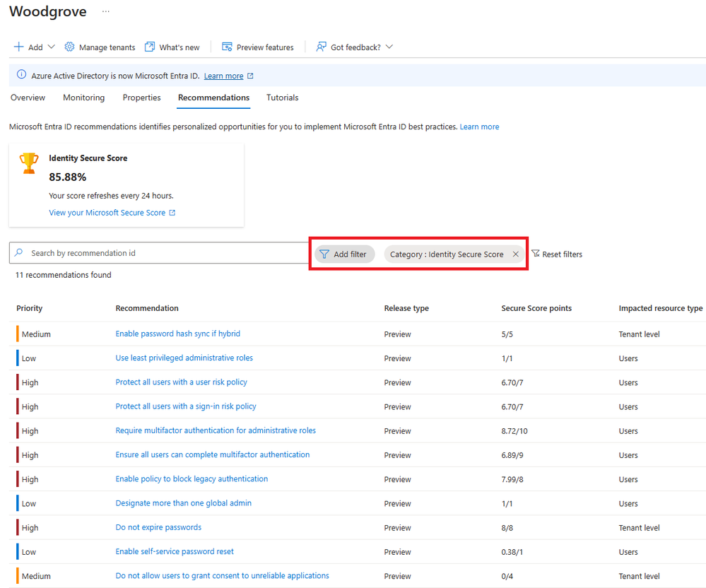Remove the Category Identity Secure Score filter
The image size is (706, 588).
[515, 254]
